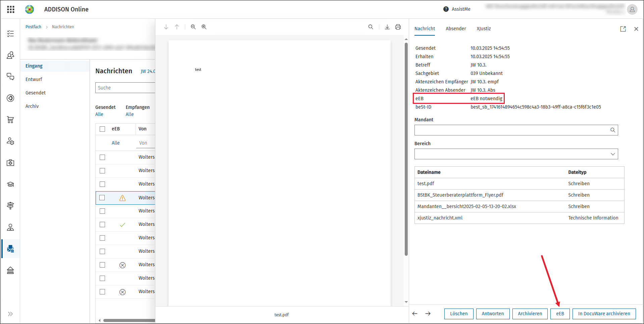Image resolution: width=644 pixels, height=324 pixels.
Task: Click the Archivieren button
Action: tap(530, 314)
